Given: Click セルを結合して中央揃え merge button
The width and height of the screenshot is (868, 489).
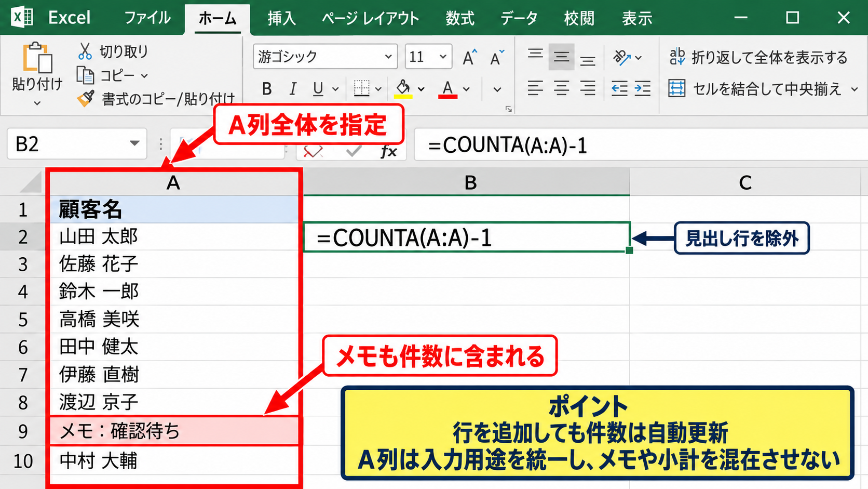Looking at the screenshot, I should click(754, 89).
